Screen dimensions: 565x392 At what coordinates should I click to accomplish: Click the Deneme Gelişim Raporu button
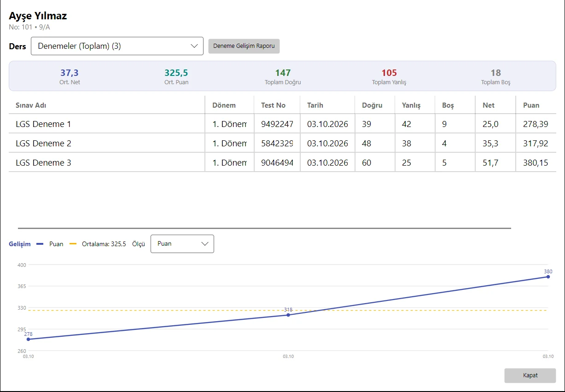(x=244, y=46)
